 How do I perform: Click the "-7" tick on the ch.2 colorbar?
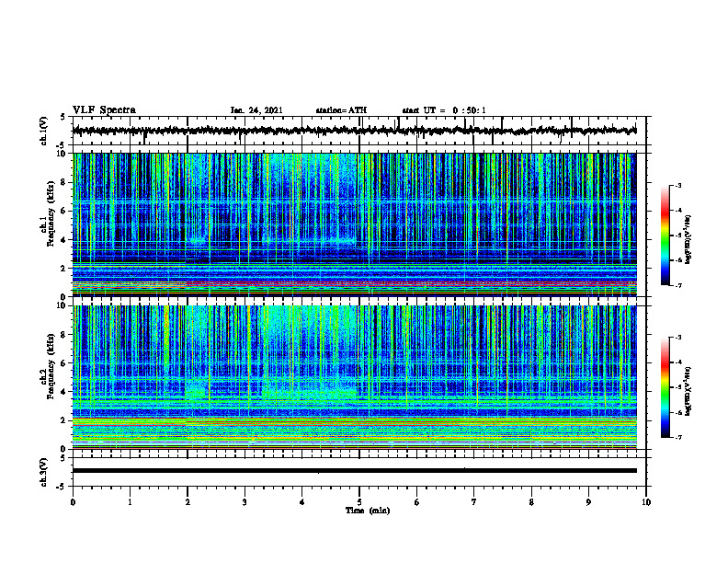678,437
